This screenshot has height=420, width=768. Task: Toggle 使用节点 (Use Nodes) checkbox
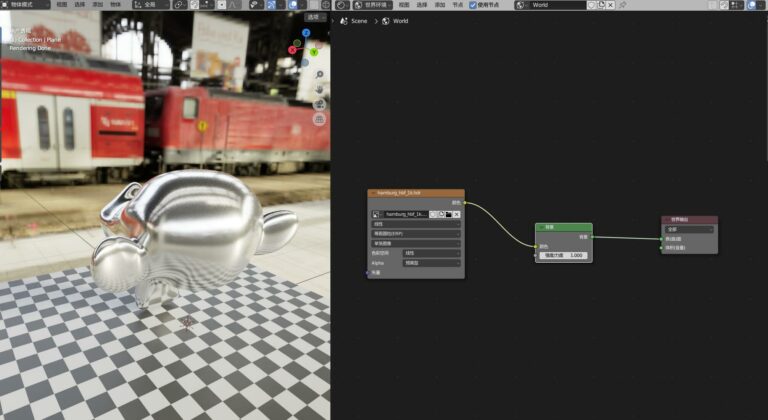click(x=473, y=5)
